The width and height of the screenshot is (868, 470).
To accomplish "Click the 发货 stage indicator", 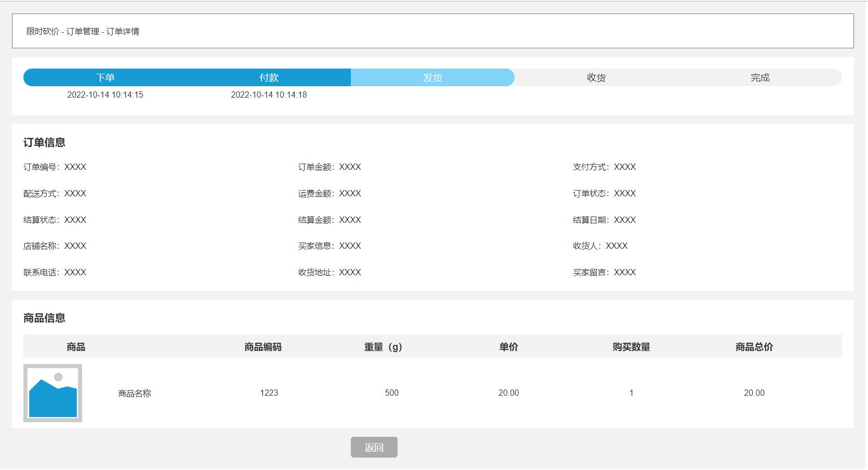I will [x=432, y=77].
